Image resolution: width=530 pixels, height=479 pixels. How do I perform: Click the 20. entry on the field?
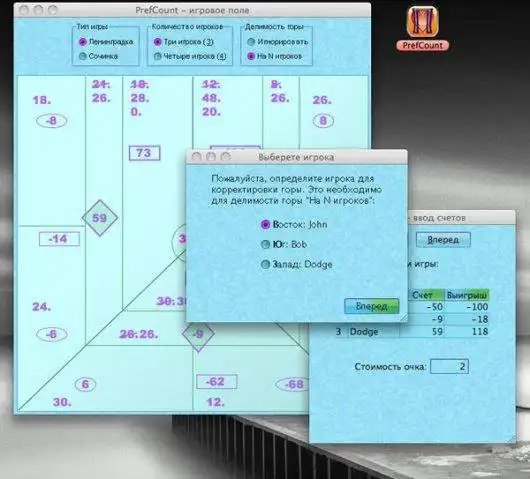[211, 112]
